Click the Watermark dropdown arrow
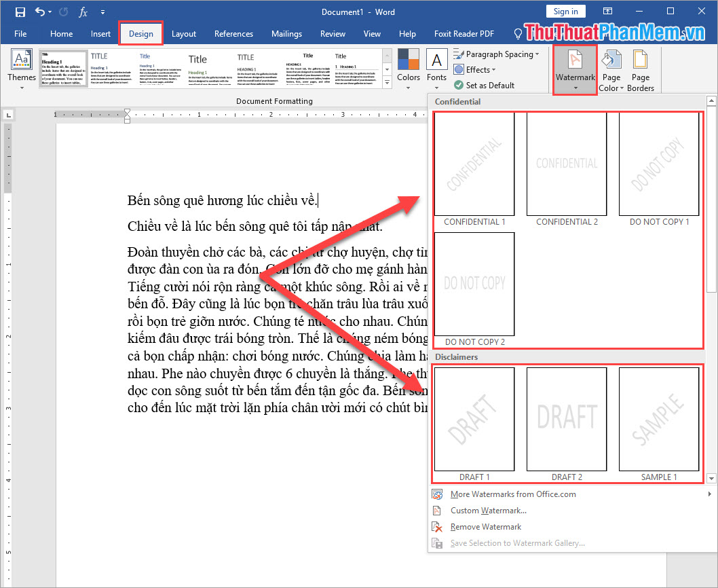The image size is (718, 588). pos(575,88)
